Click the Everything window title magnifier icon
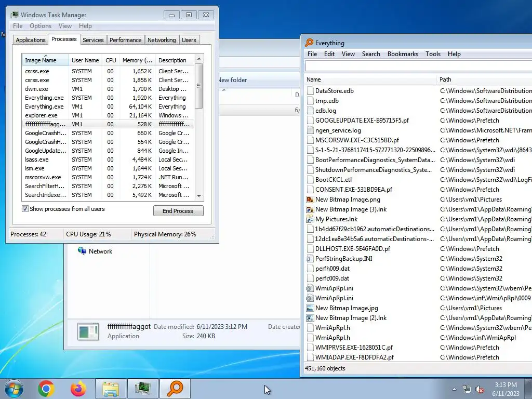Screen dimensions: 532x399 309,43
